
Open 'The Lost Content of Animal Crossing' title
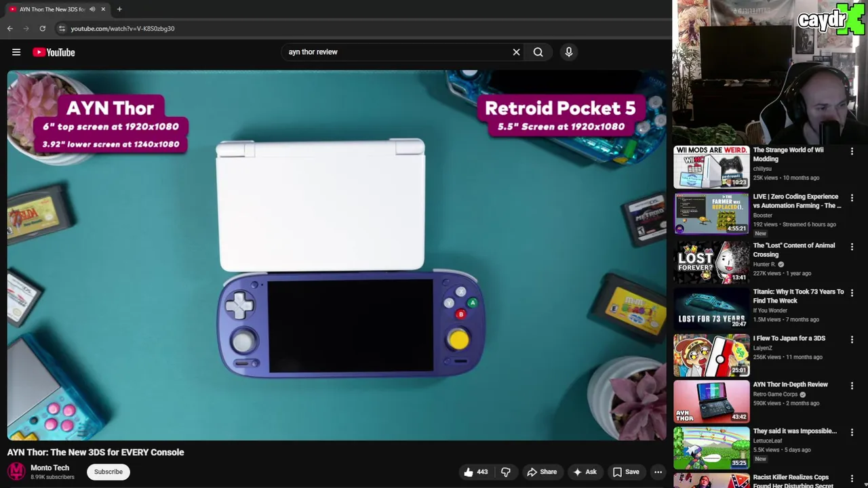[x=793, y=249]
